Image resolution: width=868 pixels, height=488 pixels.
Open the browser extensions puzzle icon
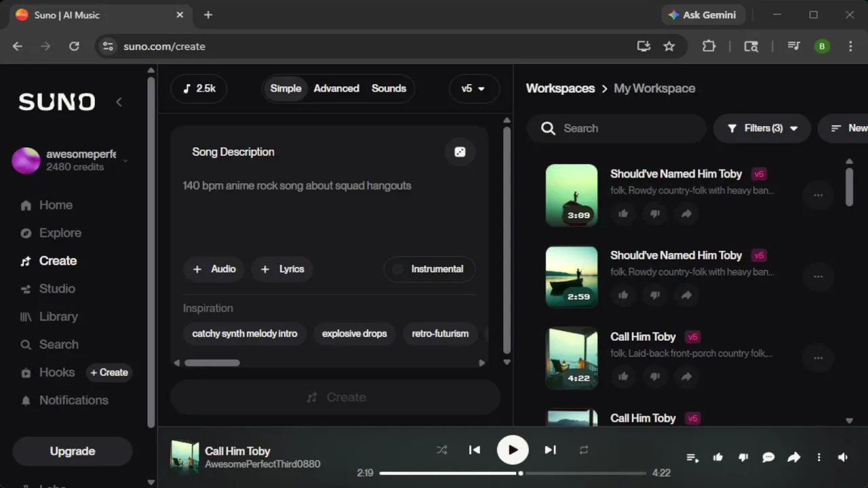[x=709, y=46]
